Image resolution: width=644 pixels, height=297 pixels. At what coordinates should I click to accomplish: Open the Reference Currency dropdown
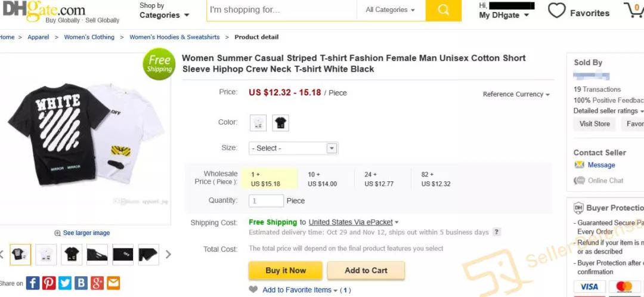tap(516, 94)
